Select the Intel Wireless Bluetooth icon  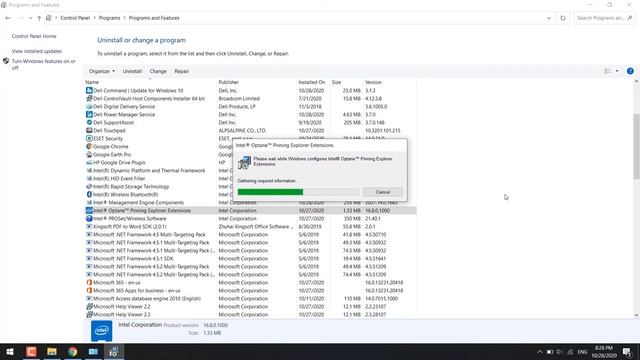pos(89,194)
